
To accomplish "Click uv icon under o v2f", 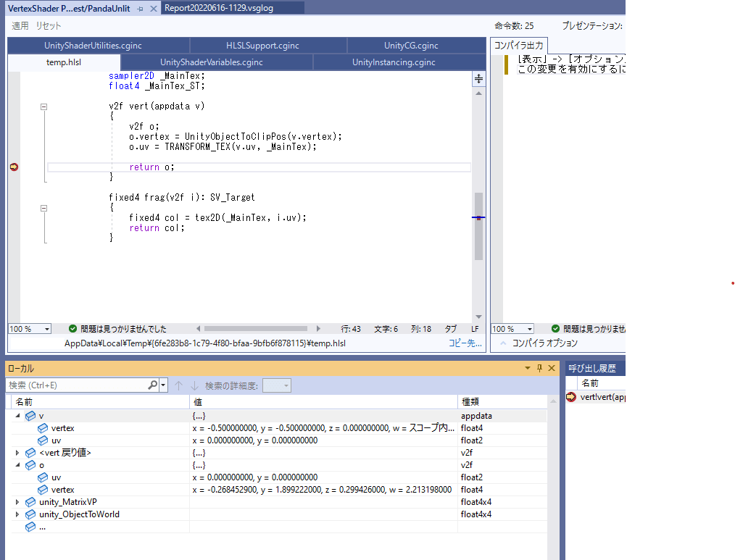I will (x=43, y=477).
